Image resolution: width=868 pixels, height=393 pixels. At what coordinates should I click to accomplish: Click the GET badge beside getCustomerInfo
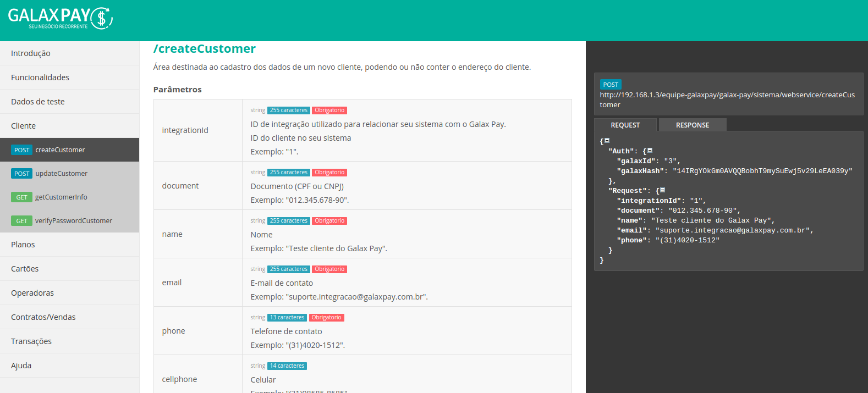click(21, 197)
